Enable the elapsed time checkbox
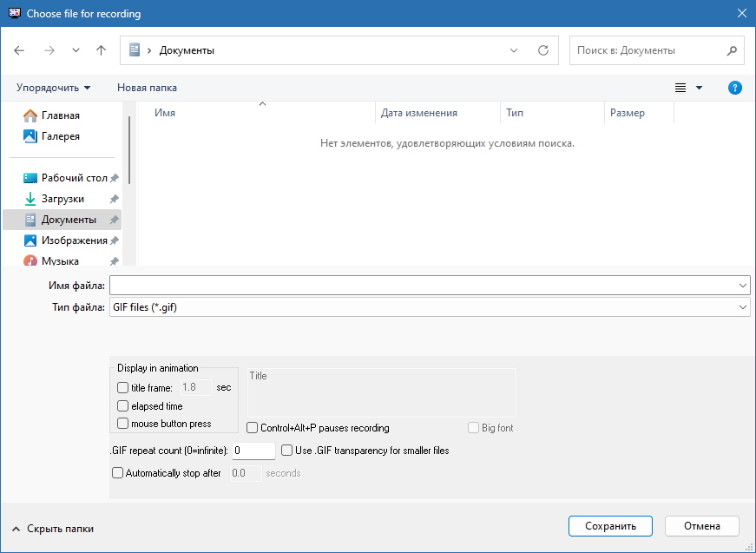This screenshot has height=553, width=756. (x=122, y=406)
